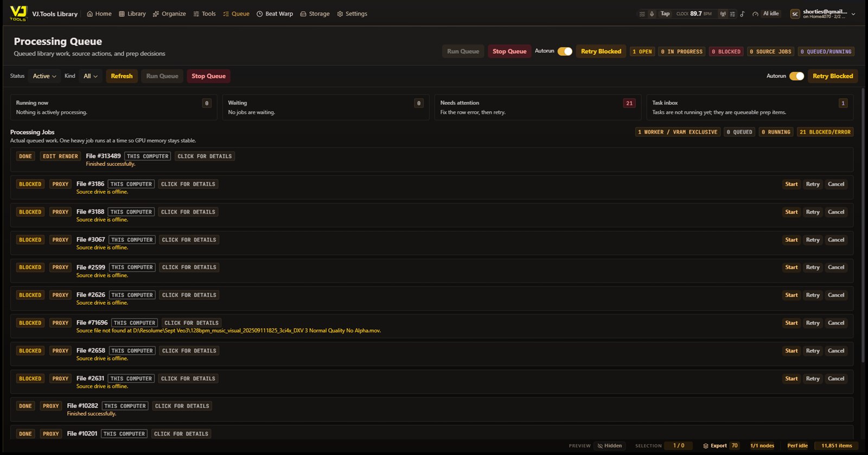This screenshot has height=455, width=868.
Task: Click the Needs attention card
Action: point(538,107)
